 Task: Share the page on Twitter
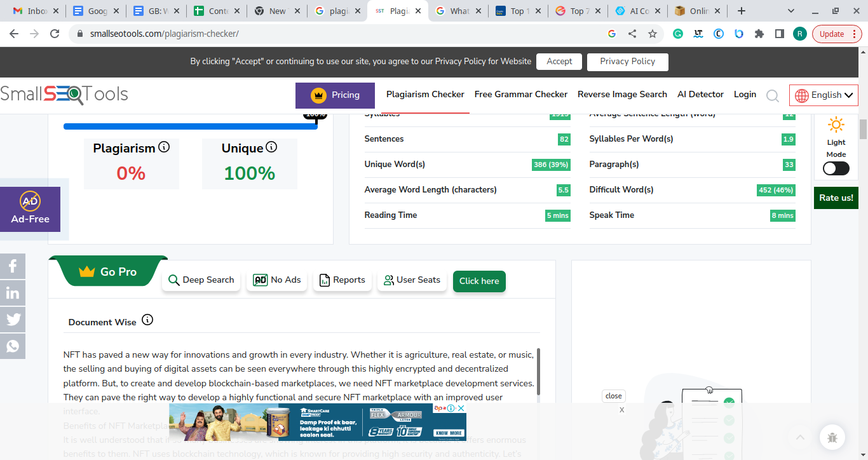pyautogui.click(x=13, y=320)
